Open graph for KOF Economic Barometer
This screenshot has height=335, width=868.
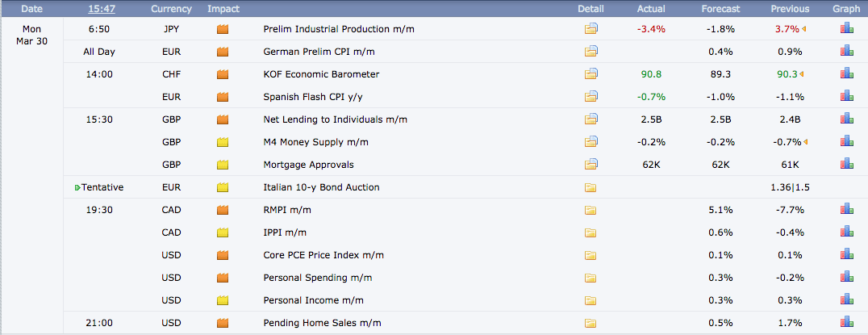(x=846, y=74)
